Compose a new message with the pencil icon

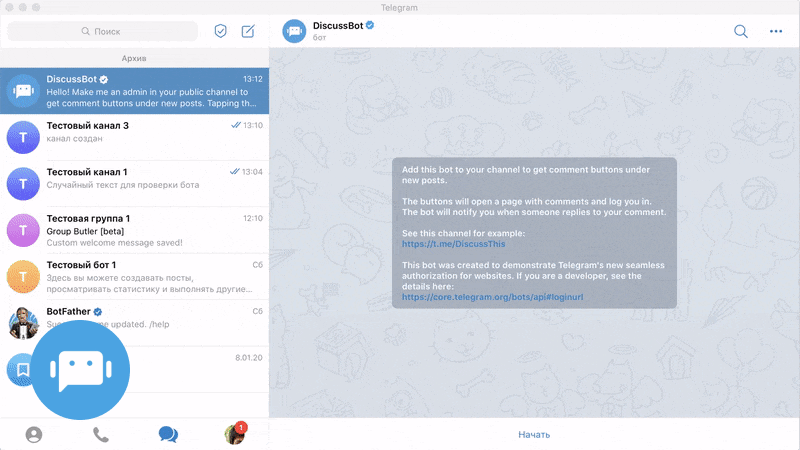(x=248, y=31)
